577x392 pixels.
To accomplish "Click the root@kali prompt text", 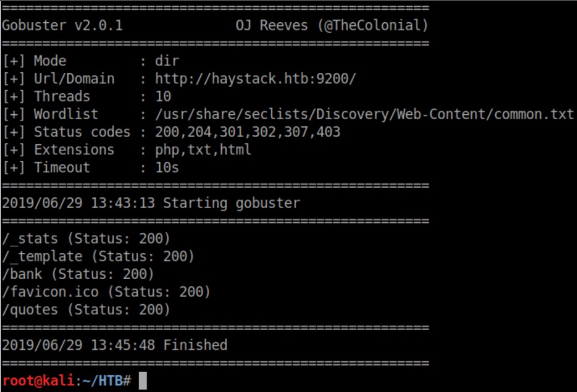I will pyautogui.click(x=38, y=381).
